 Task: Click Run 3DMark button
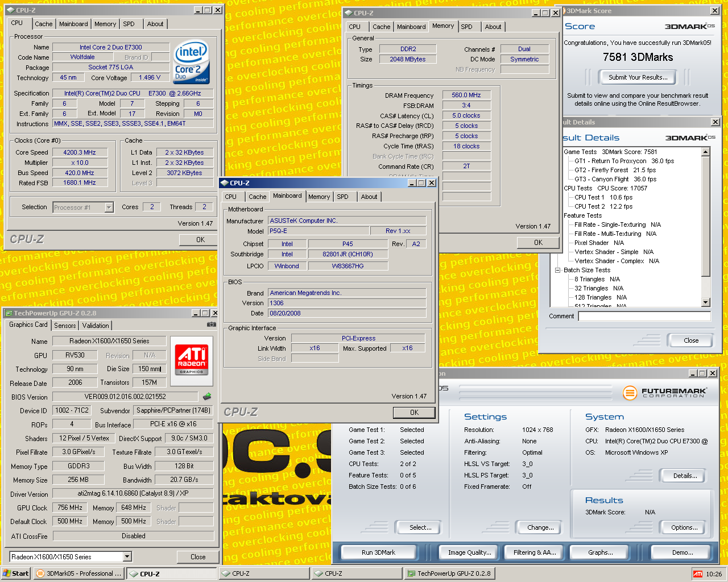click(x=378, y=552)
